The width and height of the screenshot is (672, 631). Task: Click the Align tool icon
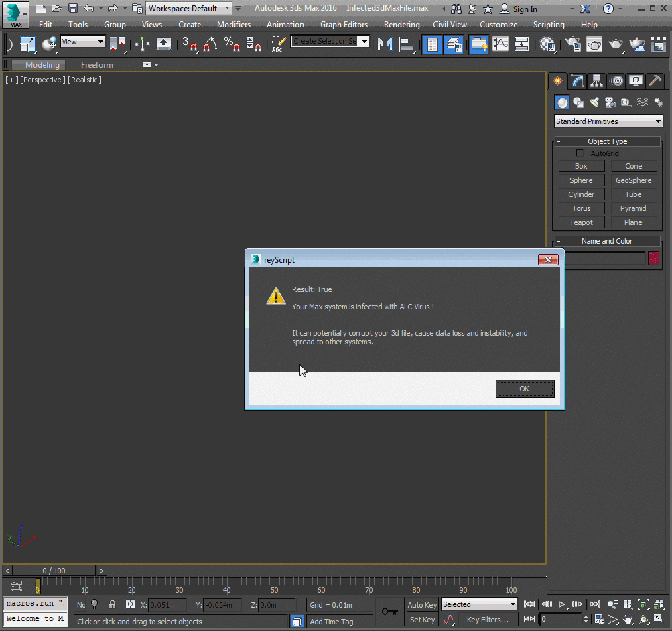(406, 44)
